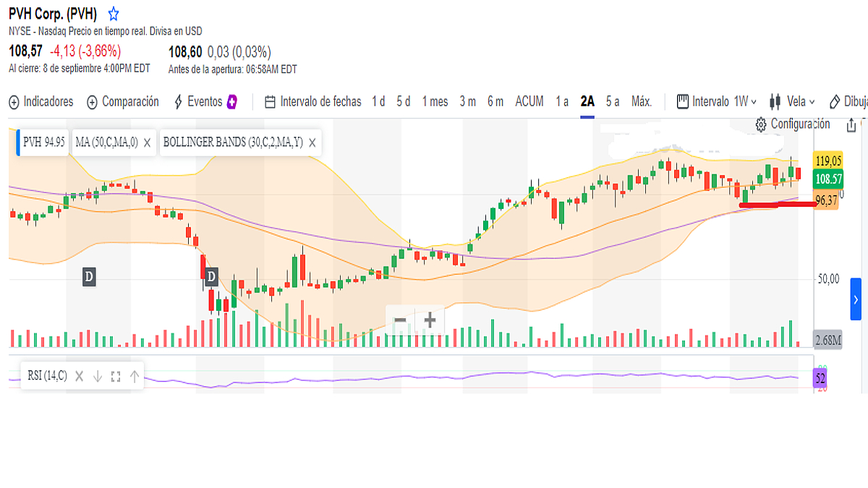The image size is (868, 488).
Task: Add PVH to watchlist with star icon
Action: (x=114, y=14)
